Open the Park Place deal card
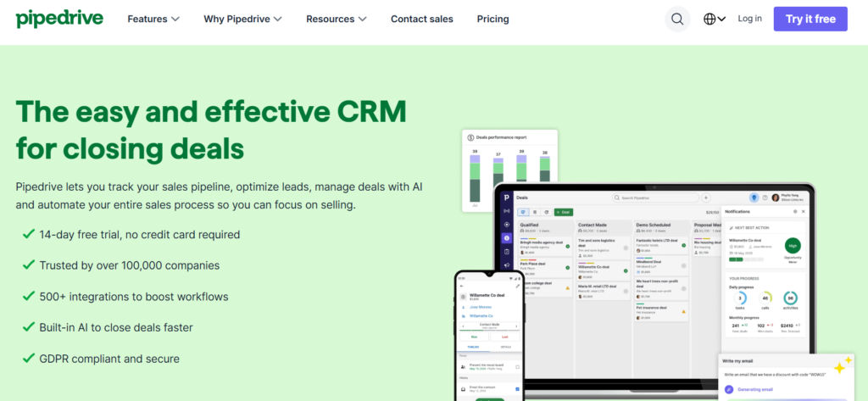The image size is (868, 401). [x=545, y=268]
